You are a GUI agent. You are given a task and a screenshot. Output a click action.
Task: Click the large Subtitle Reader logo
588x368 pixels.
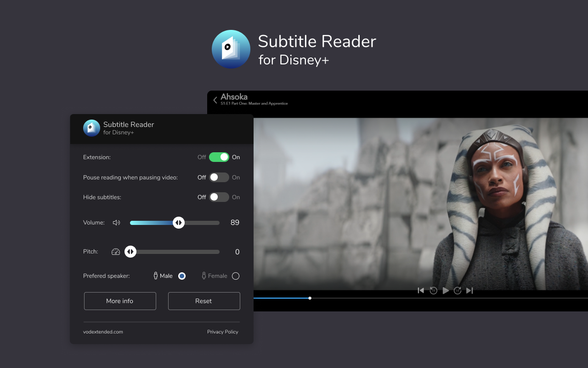[x=231, y=49]
